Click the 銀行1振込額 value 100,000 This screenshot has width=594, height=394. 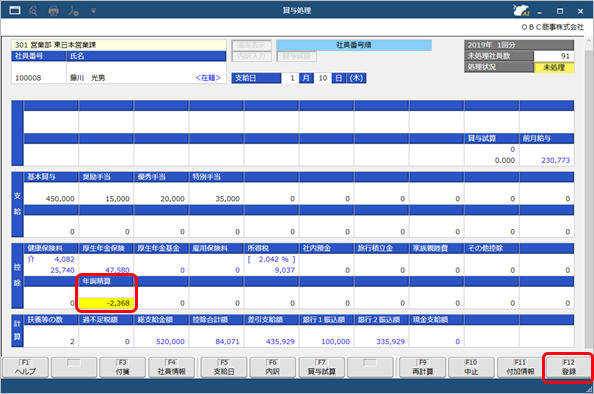pos(336,342)
